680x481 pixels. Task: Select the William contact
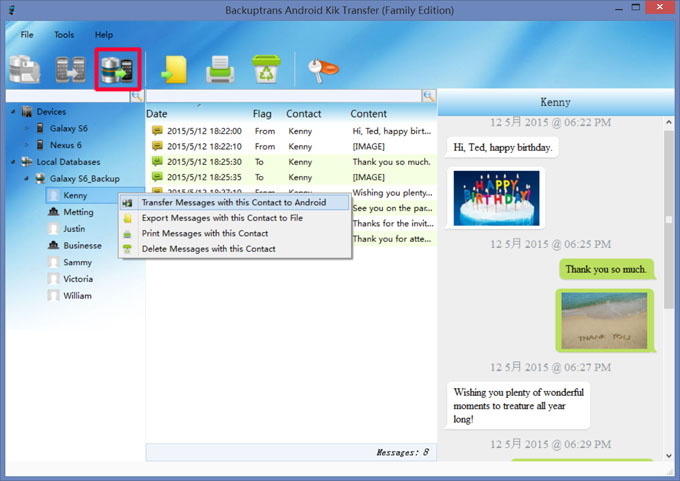[78, 295]
